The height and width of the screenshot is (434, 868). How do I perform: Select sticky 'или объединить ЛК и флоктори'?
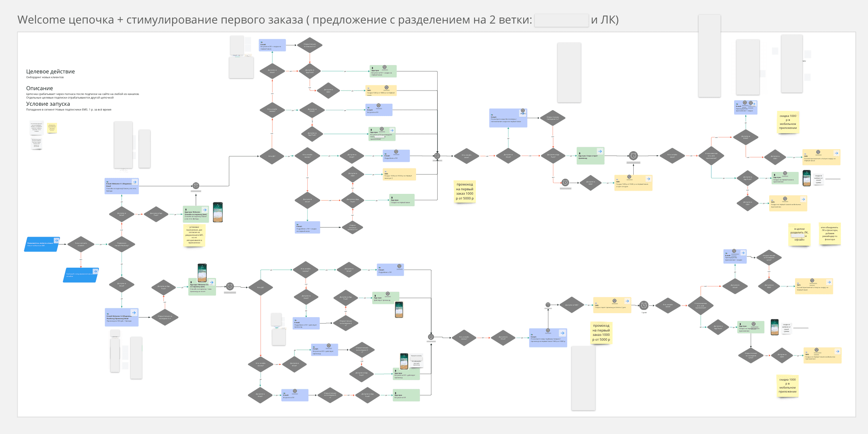[830, 234]
